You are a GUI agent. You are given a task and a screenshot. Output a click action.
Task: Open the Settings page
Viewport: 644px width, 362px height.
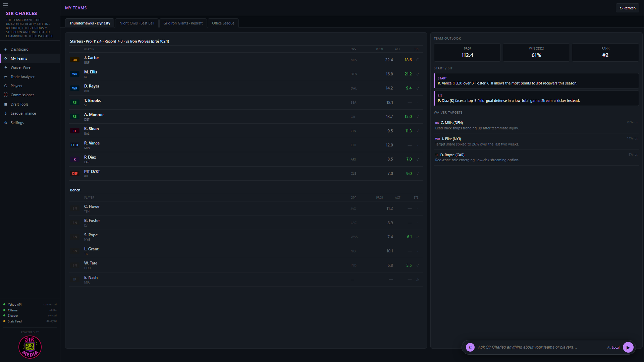coord(30,123)
